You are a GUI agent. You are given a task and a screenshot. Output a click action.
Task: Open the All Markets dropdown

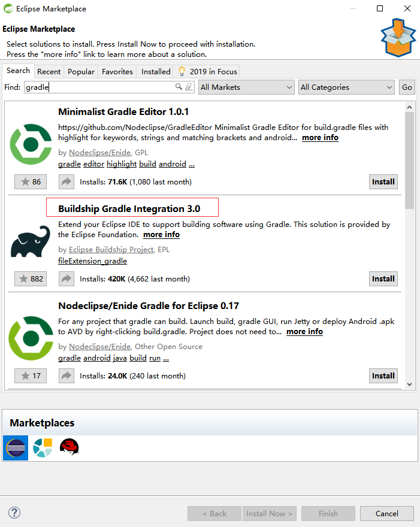(x=246, y=87)
